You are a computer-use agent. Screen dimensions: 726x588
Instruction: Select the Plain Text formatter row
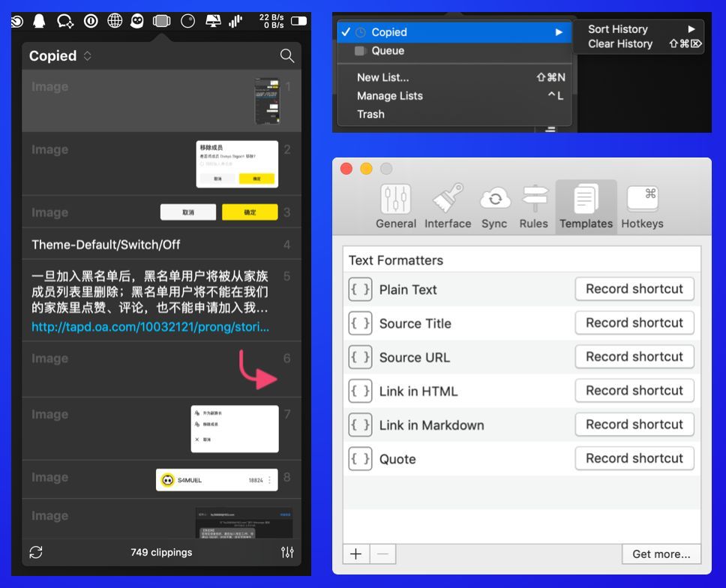point(522,289)
